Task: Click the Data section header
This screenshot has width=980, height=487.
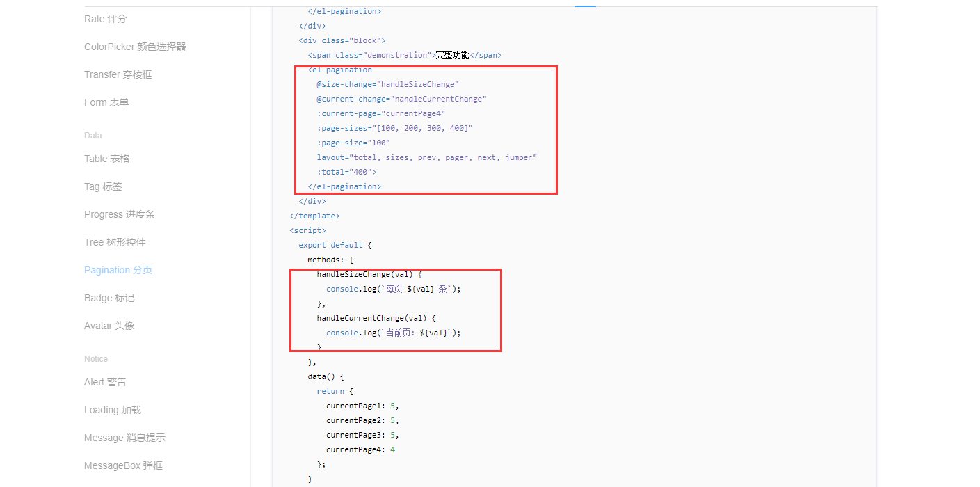Action: pos(93,135)
